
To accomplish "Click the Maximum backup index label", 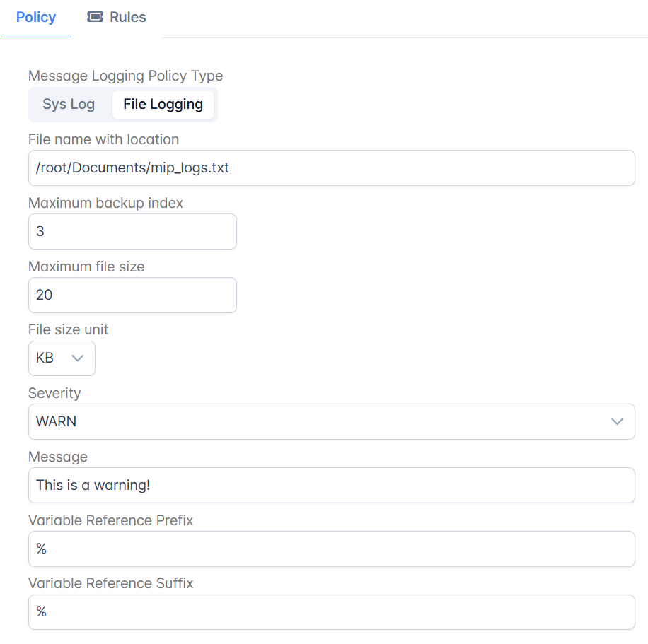I will pos(106,203).
